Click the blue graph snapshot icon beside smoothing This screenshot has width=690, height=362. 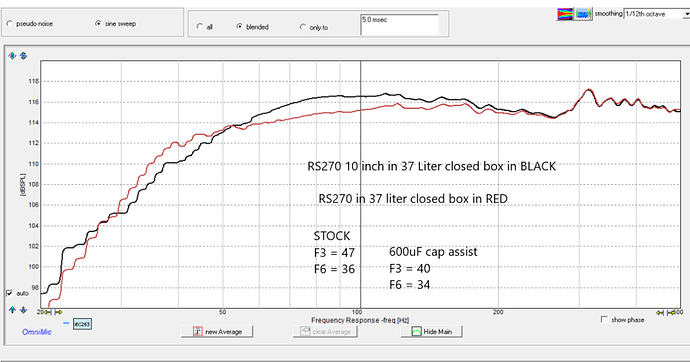pyautogui.click(x=584, y=14)
